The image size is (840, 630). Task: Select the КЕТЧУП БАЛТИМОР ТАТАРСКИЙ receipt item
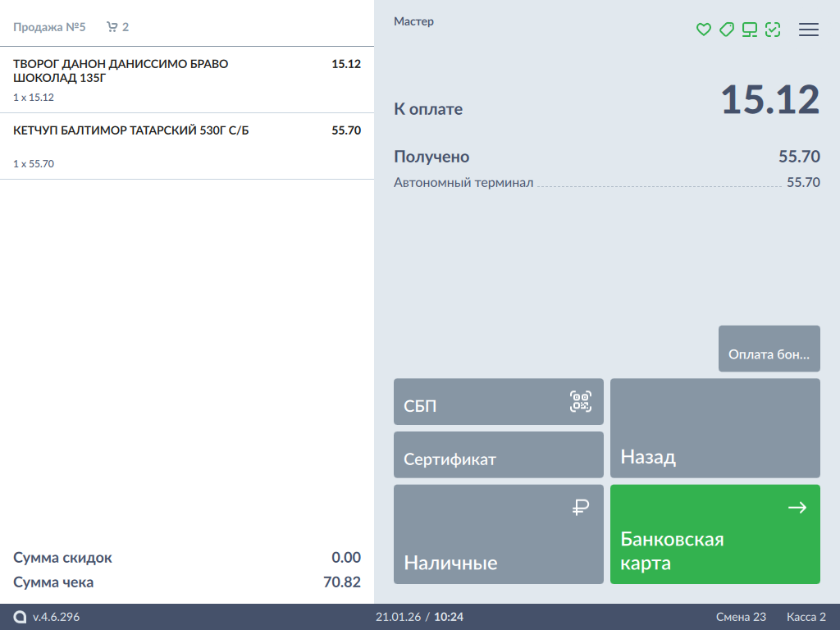point(186,146)
